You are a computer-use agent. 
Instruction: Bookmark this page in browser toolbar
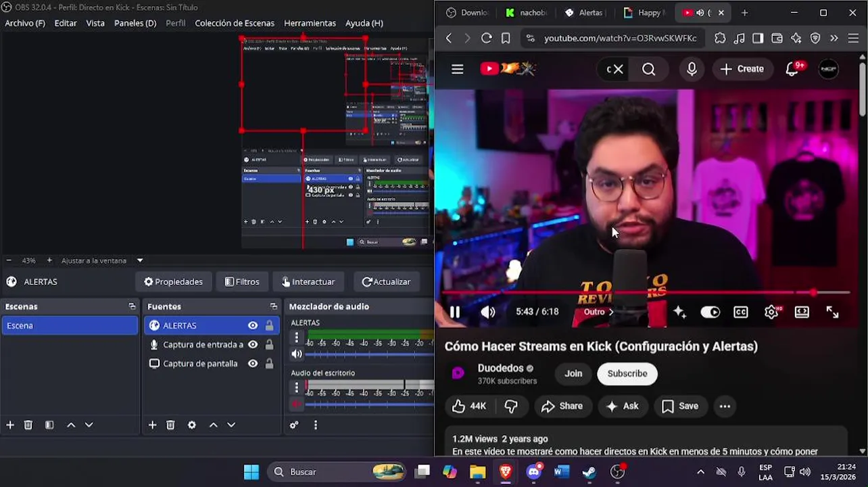click(506, 39)
